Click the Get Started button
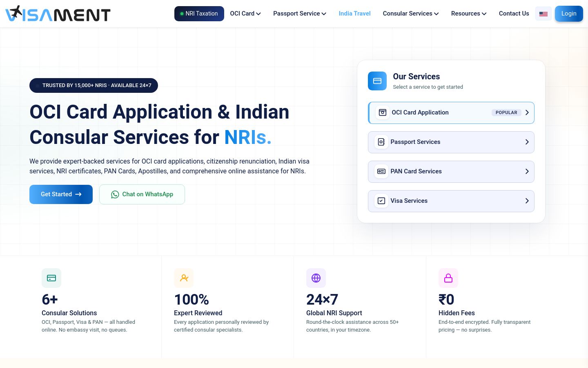The height and width of the screenshot is (368, 588). click(x=61, y=194)
